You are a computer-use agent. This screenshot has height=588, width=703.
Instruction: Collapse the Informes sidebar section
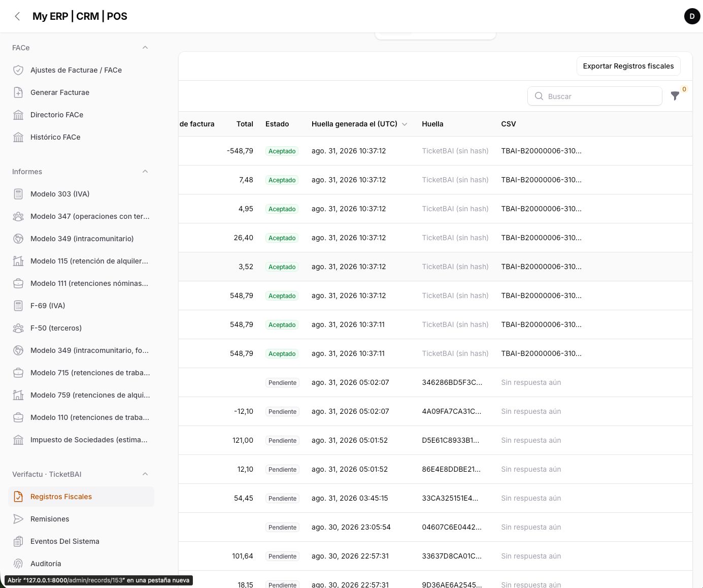click(145, 172)
